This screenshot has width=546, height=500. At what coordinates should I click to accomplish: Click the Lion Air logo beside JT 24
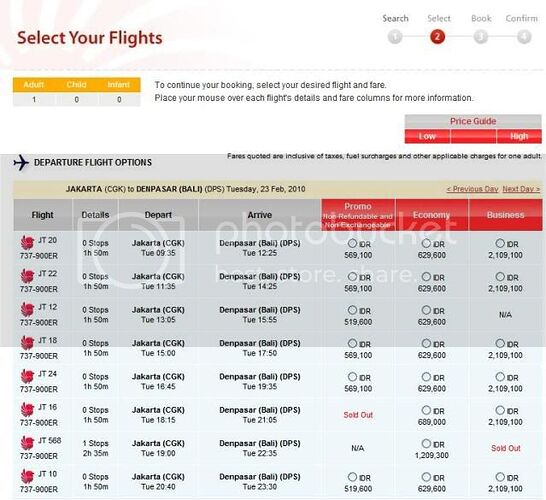click(x=27, y=376)
